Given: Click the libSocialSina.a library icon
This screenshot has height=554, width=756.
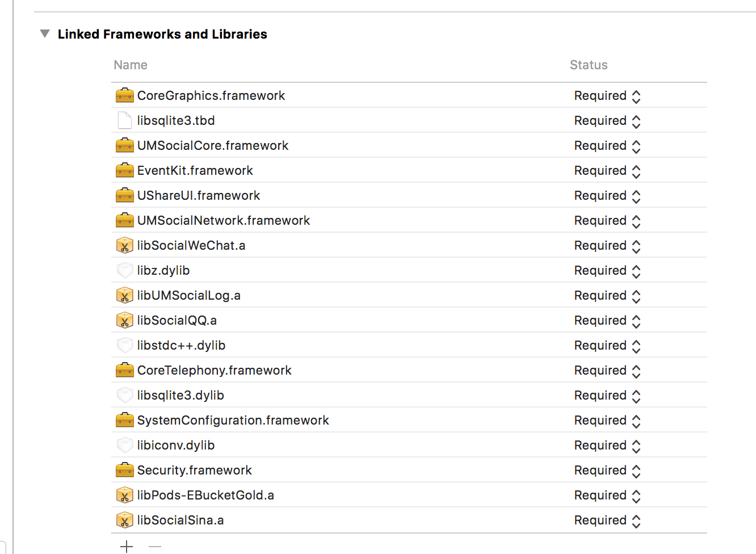Looking at the screenshot, I should coord(125,520).
